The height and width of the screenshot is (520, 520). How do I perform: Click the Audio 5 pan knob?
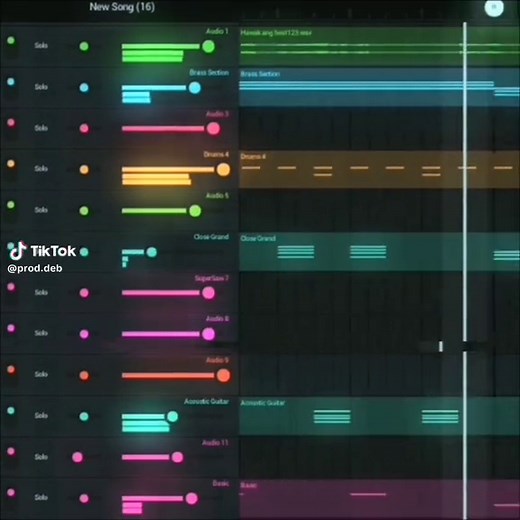pos(84,211)
